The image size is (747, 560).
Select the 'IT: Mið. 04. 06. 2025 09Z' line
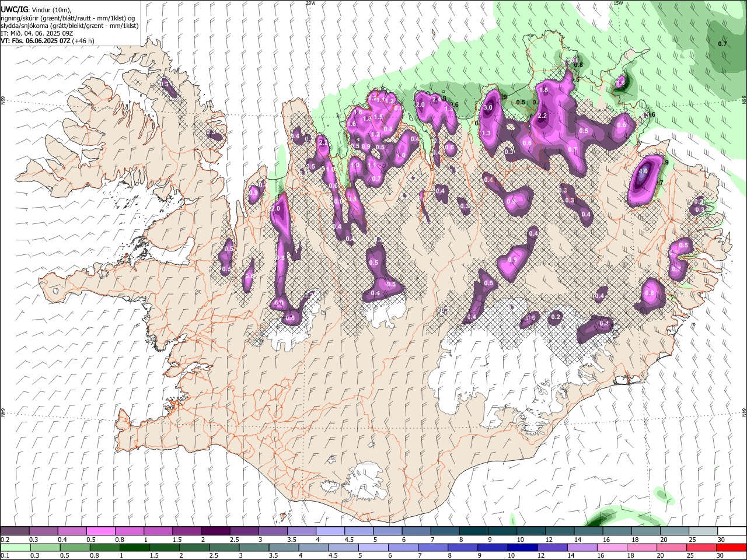pyautogui.click(x=37, y=33)
